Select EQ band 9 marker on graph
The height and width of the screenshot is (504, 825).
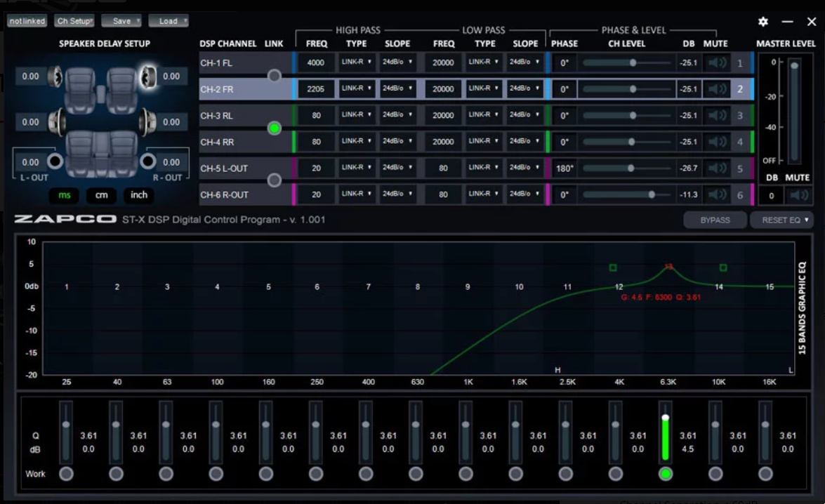(467, 286)
